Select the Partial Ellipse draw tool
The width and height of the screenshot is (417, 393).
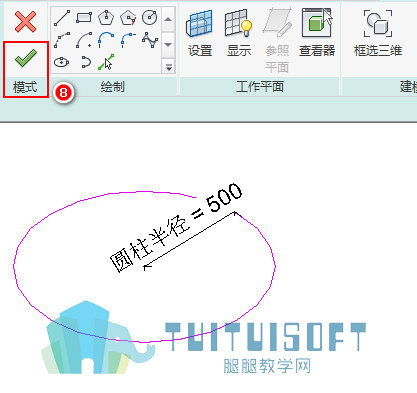(x=85, y=62)
